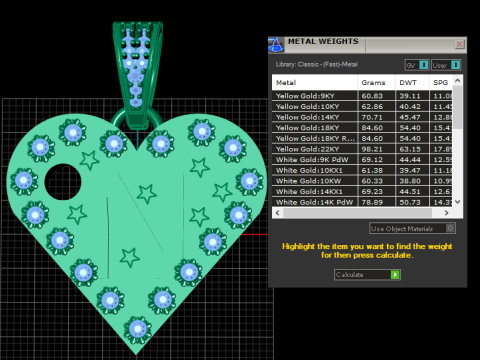Select the Yellow Gold:14KY row
The image size is (480, 360).
(362, 117)
